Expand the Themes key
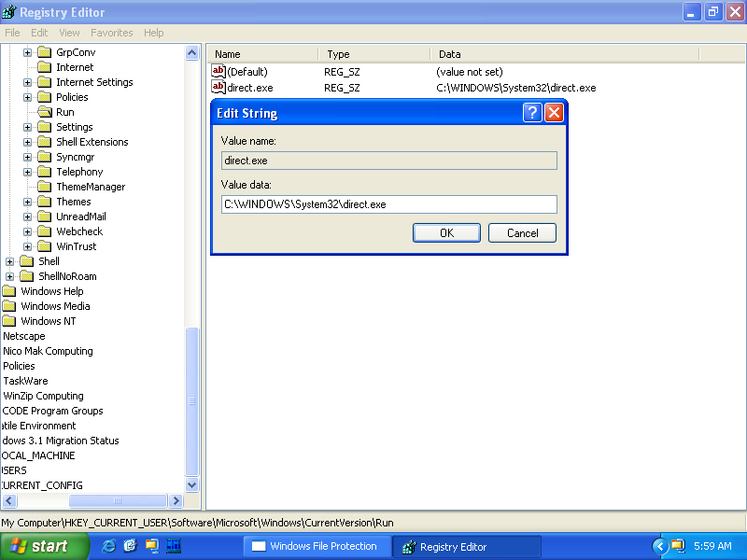This screenshot has width=747, height=560. pos(28,202)
